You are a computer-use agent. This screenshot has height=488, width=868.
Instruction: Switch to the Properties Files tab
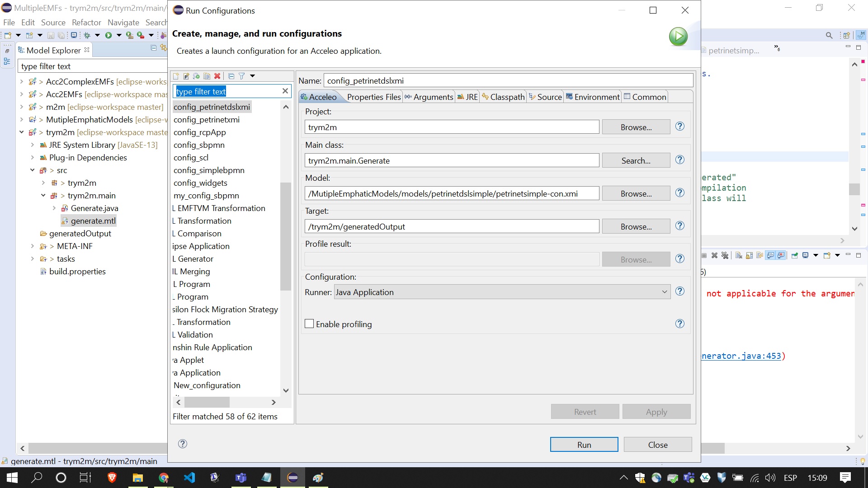point(373,97)
